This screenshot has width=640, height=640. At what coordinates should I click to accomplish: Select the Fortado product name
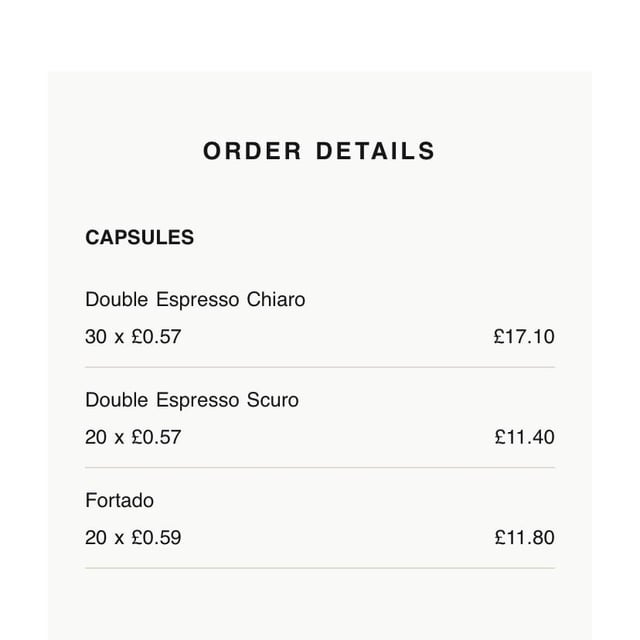(119, 500)
